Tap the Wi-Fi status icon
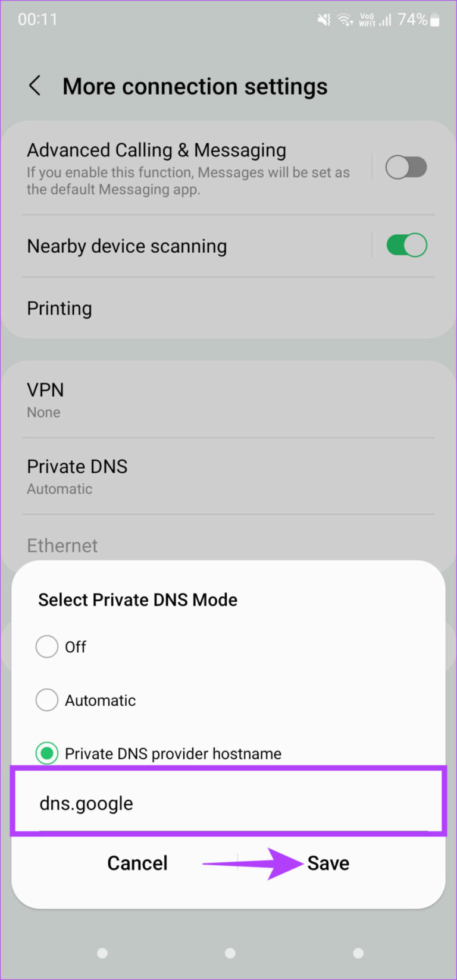457x980 pixels. tap(345, 20)
